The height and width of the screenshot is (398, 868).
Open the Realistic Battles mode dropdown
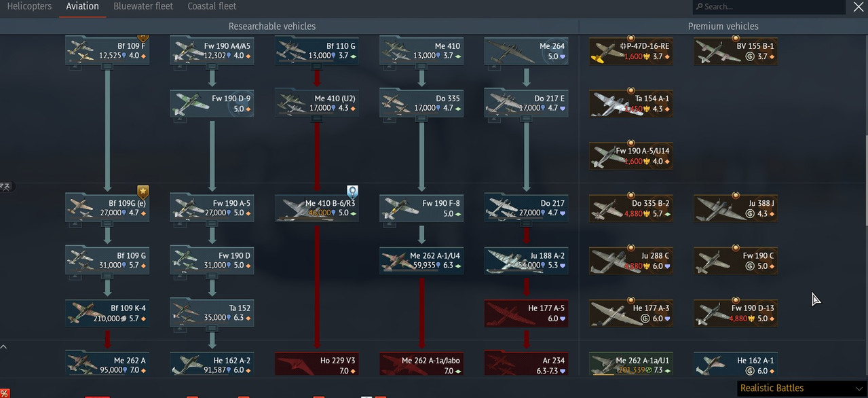[801, 388]
